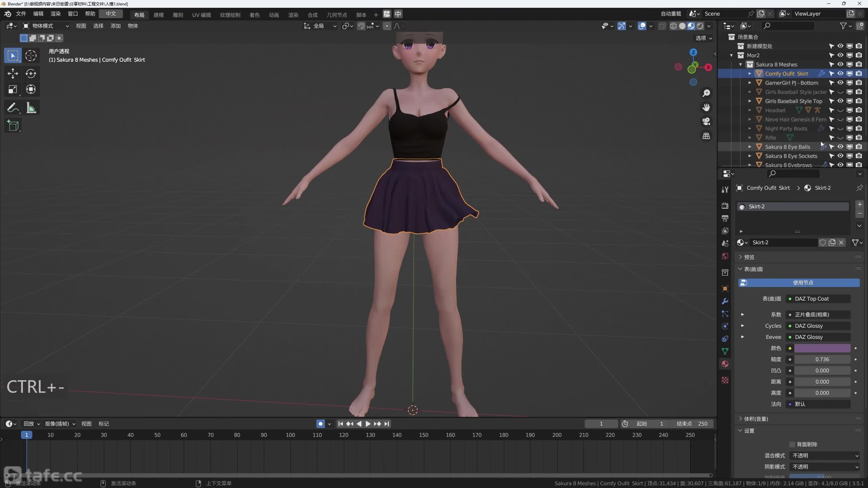Open the purple color swatch
Viewport: 868px width, 488px height.
pos(822,348)
